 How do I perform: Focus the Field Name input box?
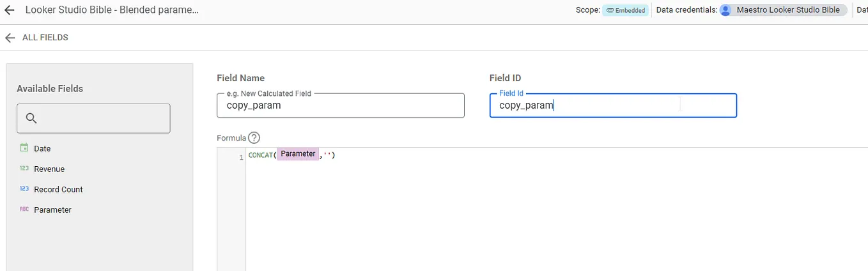(341, 105)
